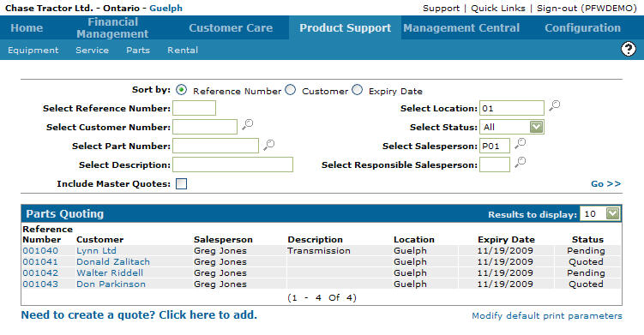Open the Rental submenu
The image size is (644, 335).
pos(183,50)
